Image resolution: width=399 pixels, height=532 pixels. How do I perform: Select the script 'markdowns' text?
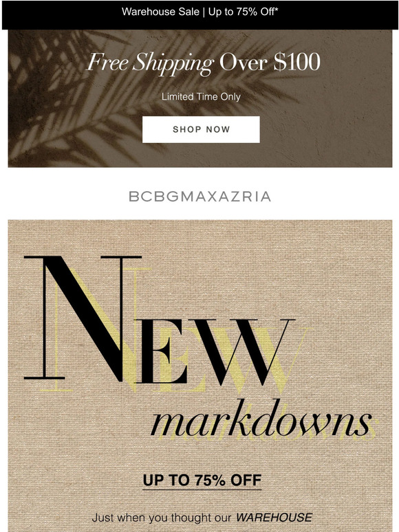click(261, 419)
